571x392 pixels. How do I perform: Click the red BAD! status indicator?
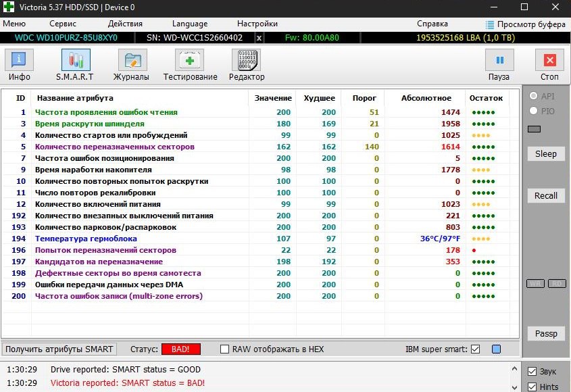[180, 349]
